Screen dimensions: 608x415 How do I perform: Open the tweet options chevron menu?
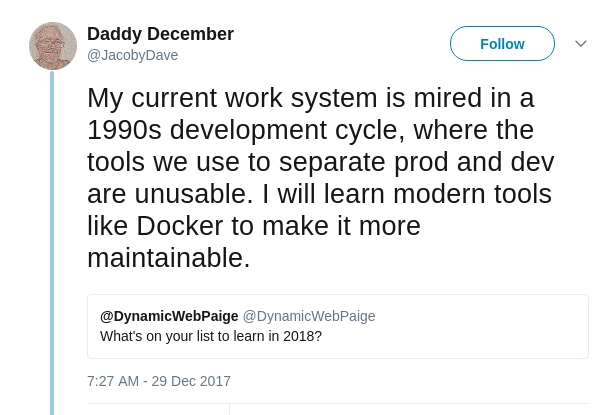point(580,44)
